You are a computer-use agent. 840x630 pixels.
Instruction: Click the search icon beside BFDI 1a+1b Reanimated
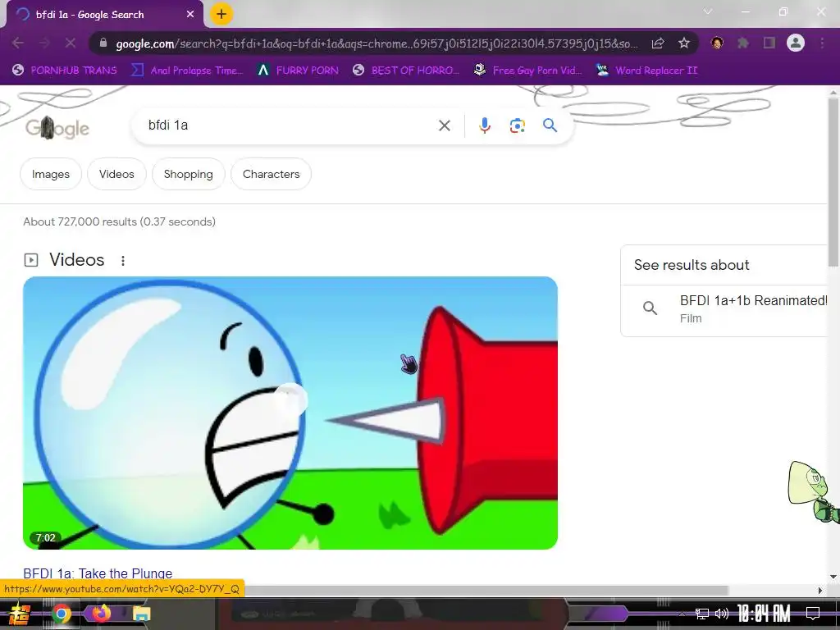(650, 308)
